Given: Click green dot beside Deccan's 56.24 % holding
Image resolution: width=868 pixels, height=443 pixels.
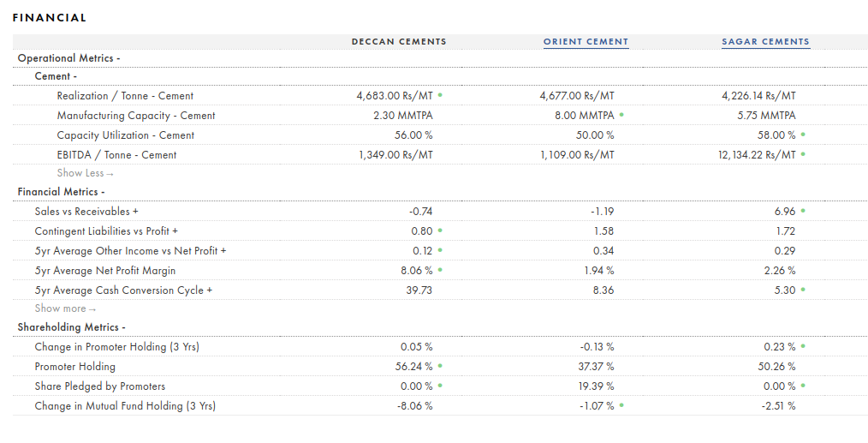Looking at the screenshot, I should coord(440,366).
